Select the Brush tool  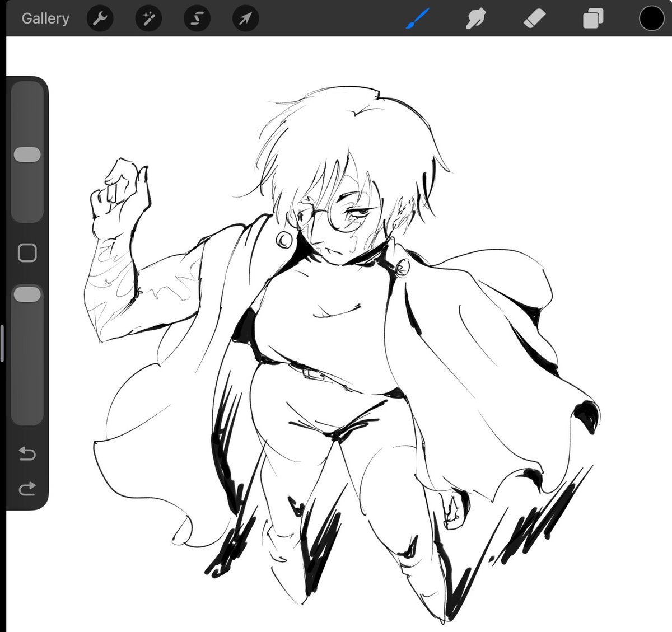coord(417,19)
